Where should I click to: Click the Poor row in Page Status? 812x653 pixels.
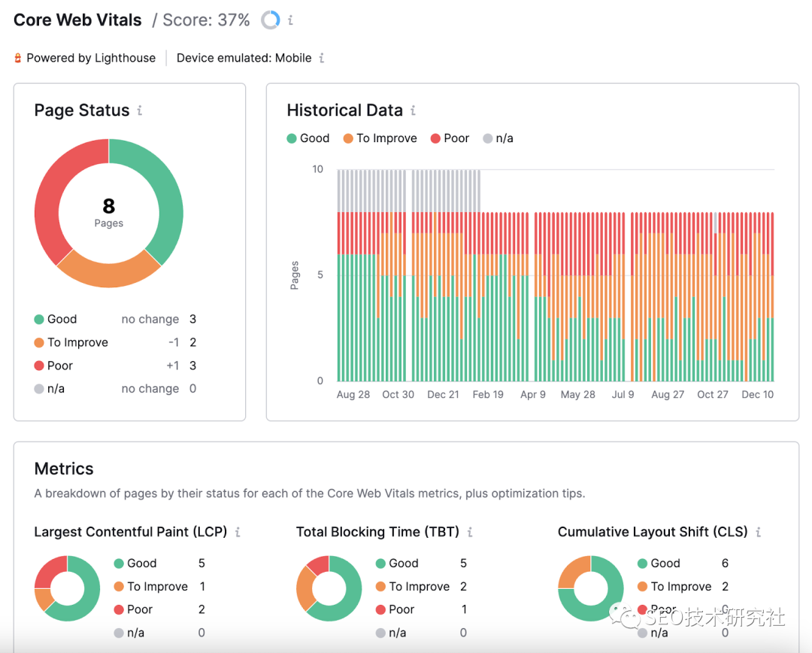click(114, 366)
